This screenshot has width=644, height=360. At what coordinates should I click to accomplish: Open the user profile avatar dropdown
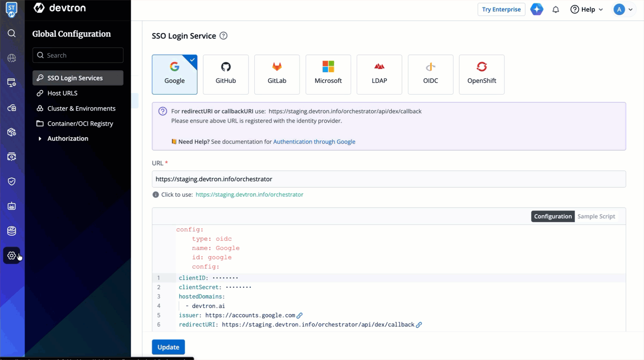pyautogui.click(x=623, y=9)
